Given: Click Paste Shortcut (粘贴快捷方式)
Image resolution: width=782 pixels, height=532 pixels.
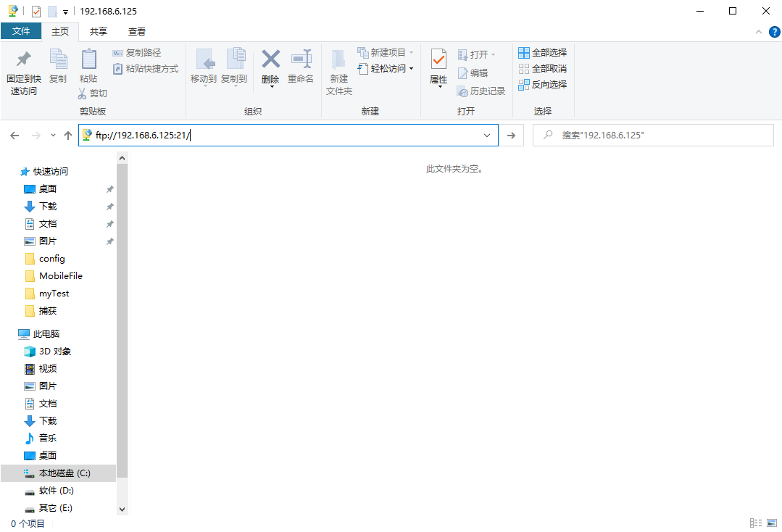Looking at the screenshot, I should coord(145,69).
